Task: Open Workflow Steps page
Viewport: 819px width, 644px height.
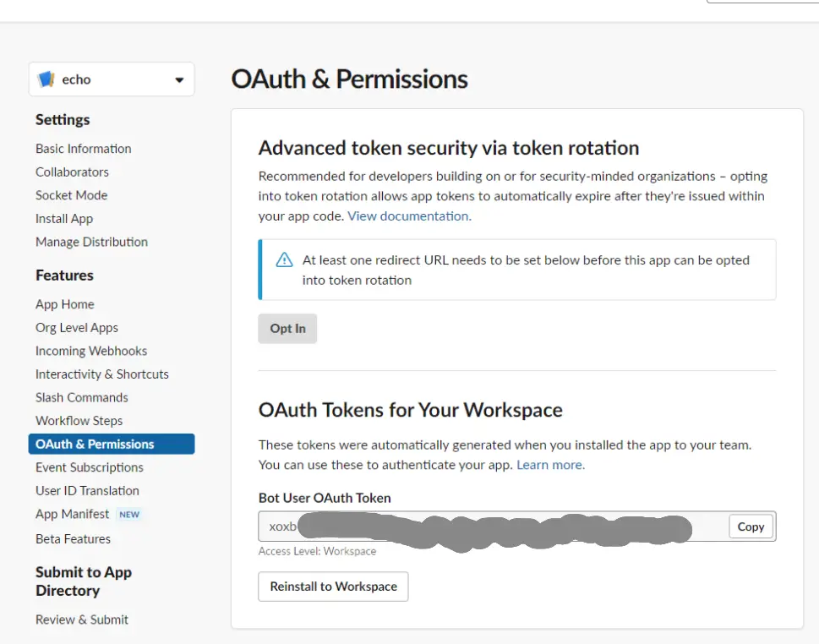Action: point(79,421)
